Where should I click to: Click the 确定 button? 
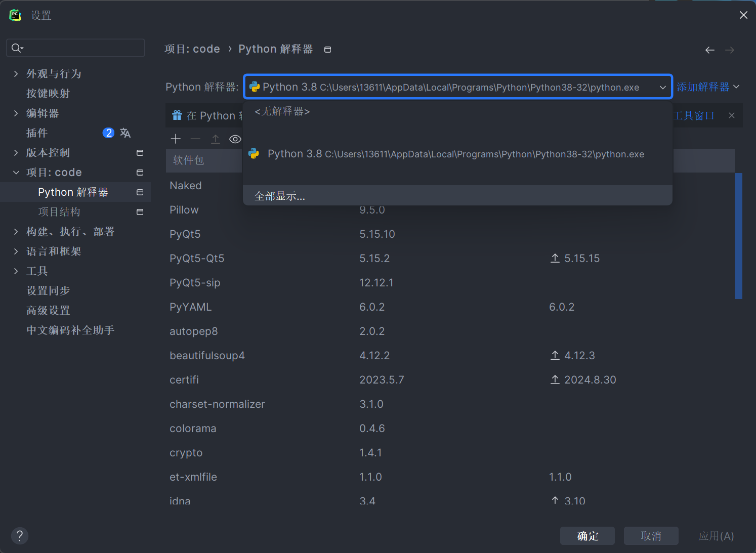point(587,536)
